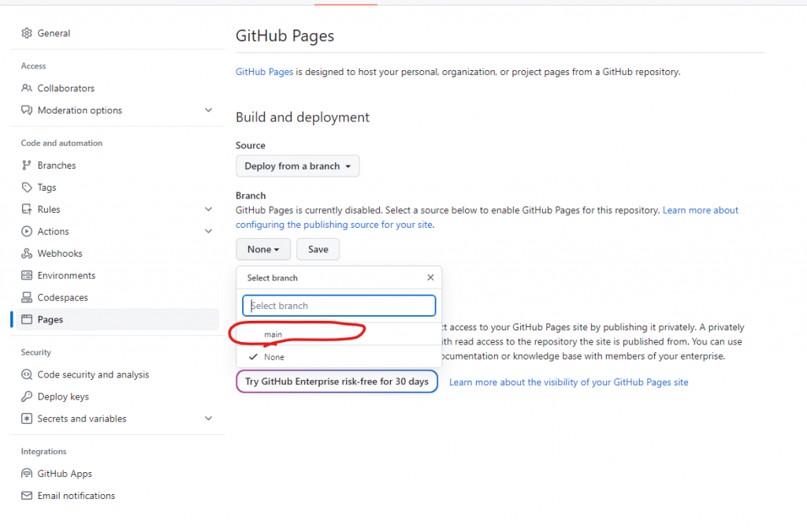Go to Tags settings
Screen dimensions: 807x532
(x=46, y=188)
